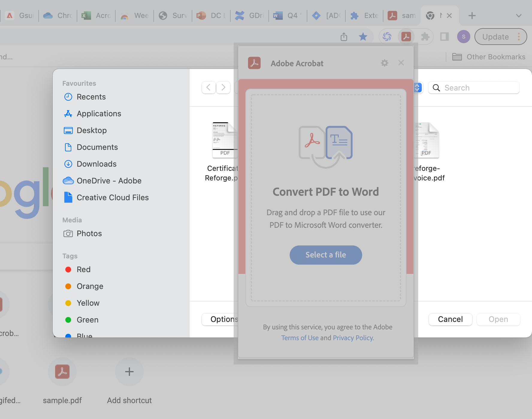Switch to the Surv browser tab

173,16
